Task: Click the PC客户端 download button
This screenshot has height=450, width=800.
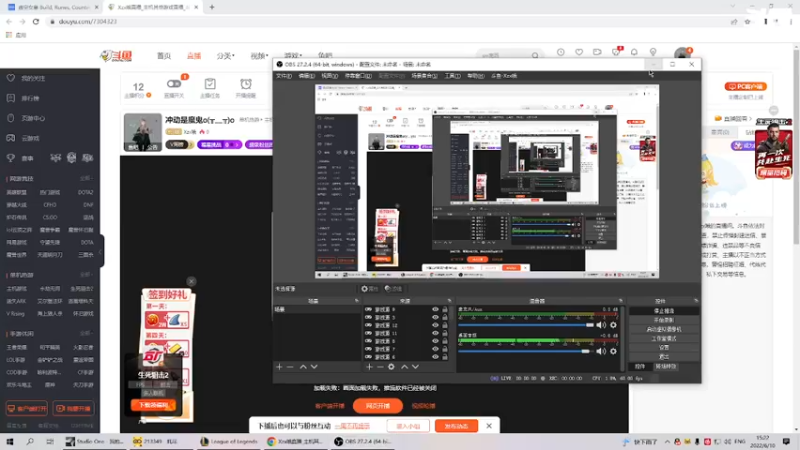Action: point(745,87)
